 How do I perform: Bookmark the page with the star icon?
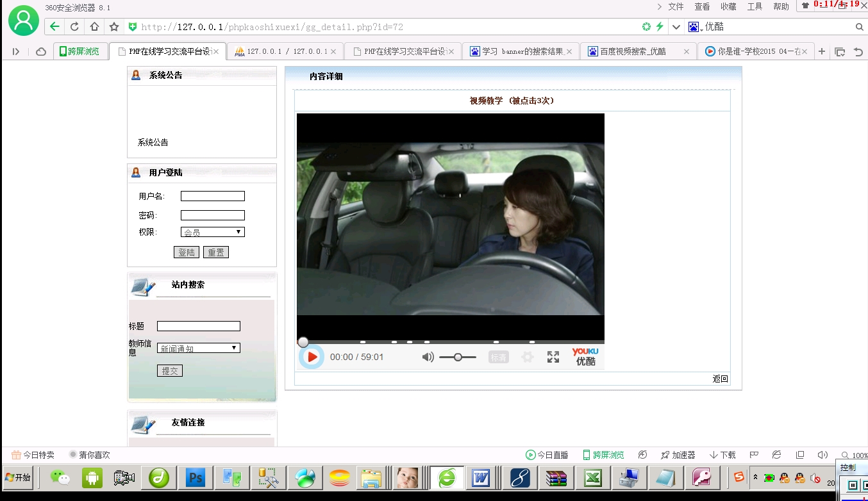(114, 27)
